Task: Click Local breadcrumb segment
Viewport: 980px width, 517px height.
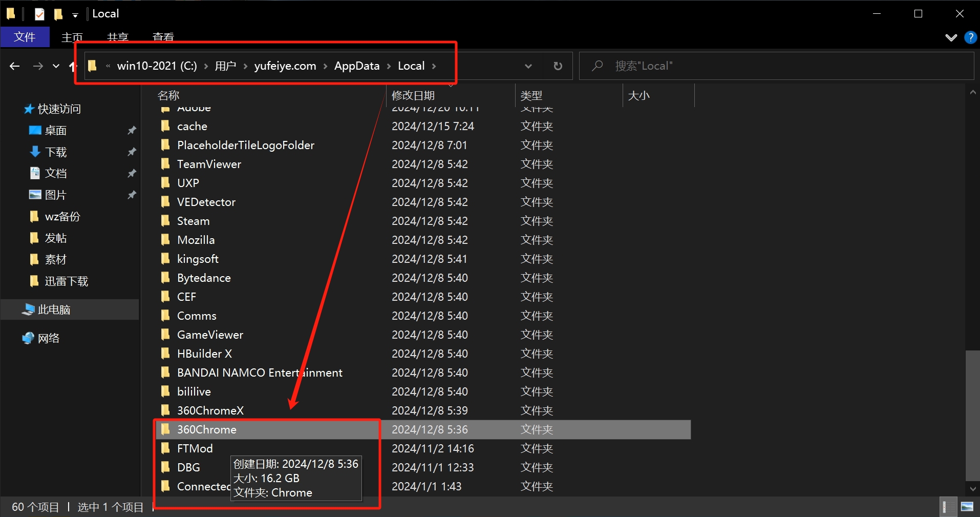Action: [x=411, y=66]
